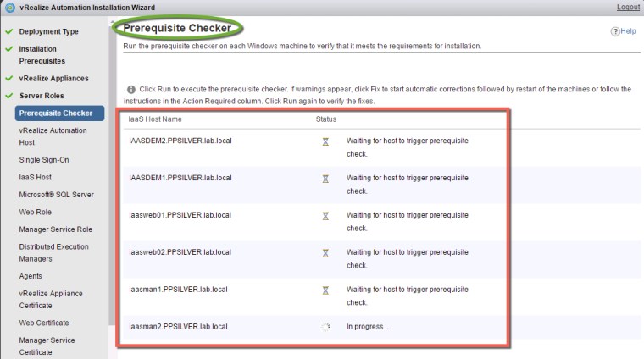
Task: Click iaasman1 'Waiting for host' status text
Action: click(x=408, y=295)
